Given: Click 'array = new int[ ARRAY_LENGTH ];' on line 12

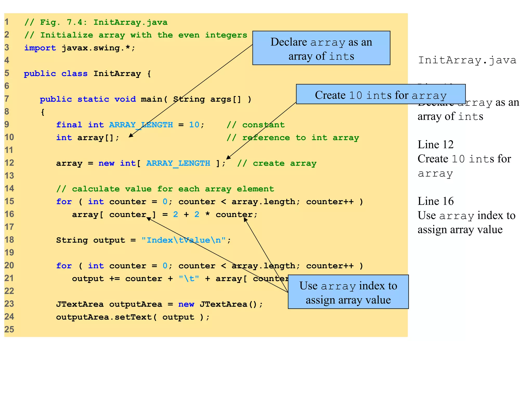Looking at the screenshot, I should pyautogui.click(x=141, y=163).
